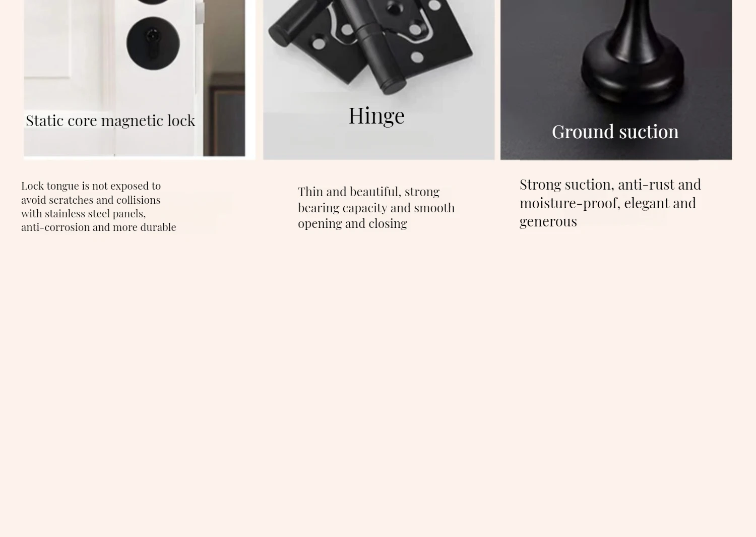Click the 'Strong suction, anti-rust and' line
The width and height of the screenshot is (756, 537).
coord(610,185)
